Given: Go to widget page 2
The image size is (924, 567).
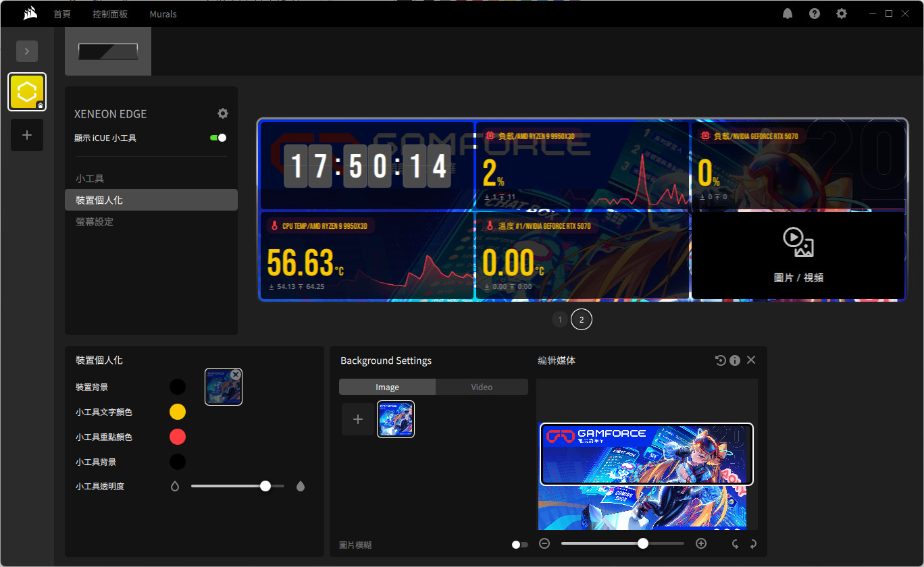Looking at the screenshot, I should tap(582, 319).
